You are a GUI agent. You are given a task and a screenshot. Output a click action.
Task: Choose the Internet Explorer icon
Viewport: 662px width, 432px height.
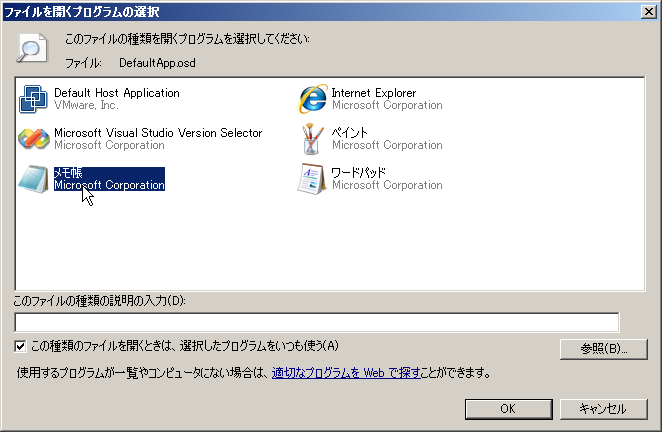[x=312, y=98]
